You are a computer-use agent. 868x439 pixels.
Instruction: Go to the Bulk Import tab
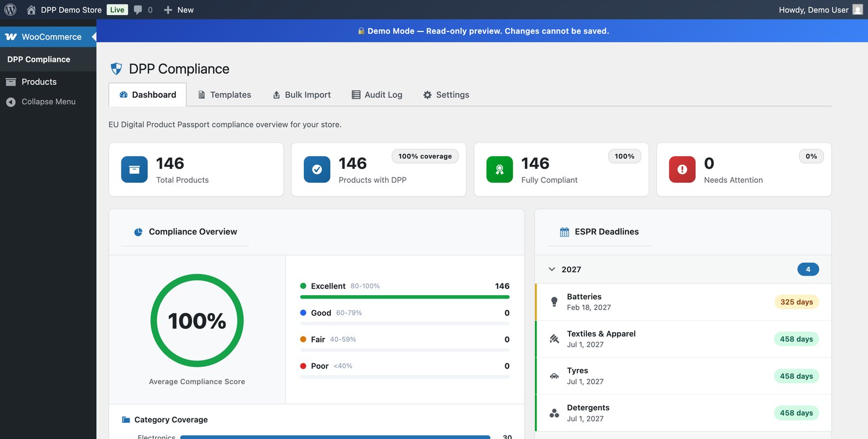pos(302,94)
